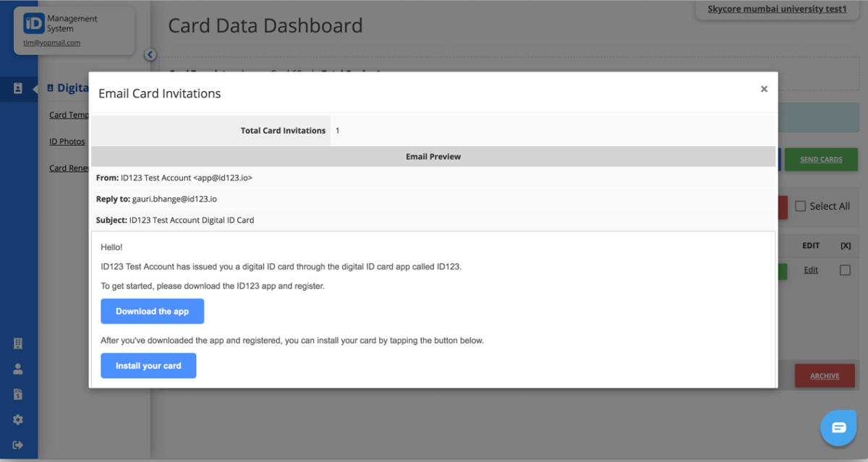Open the chat support bubble
Viewport: 868px width, 462px height.
coord(838,428)
